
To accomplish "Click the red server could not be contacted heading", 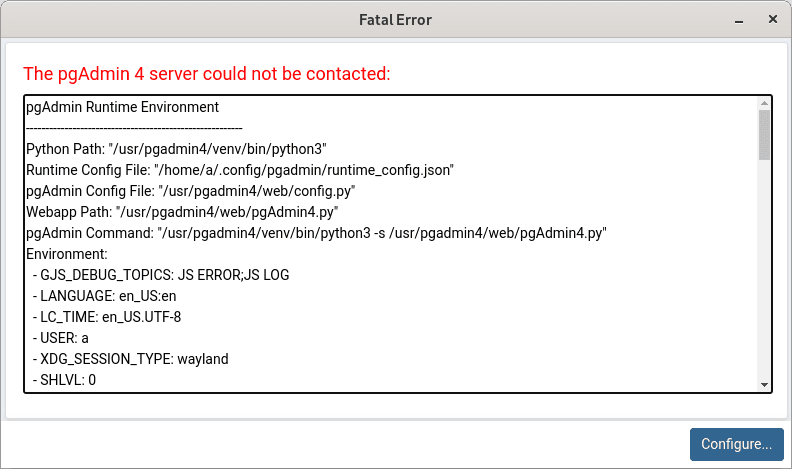I will (206, 74).
